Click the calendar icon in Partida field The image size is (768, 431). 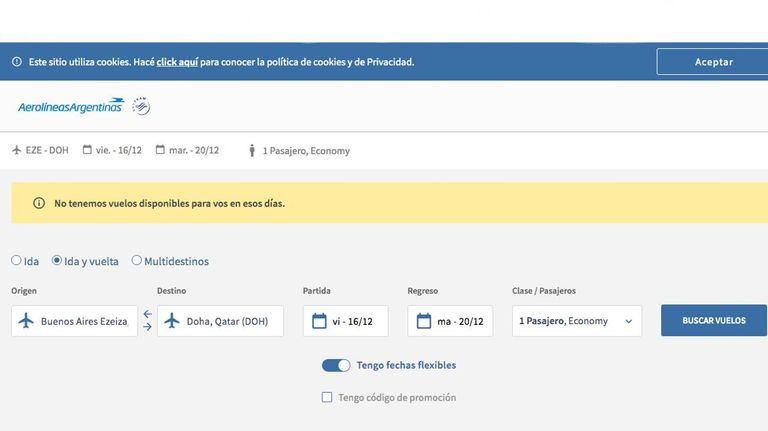(319, 321)
